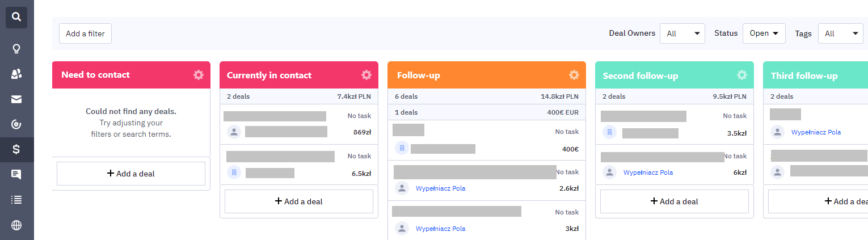Expand the Tags dropdown
Screen dimensions: 868x240
tap(841, 33)
